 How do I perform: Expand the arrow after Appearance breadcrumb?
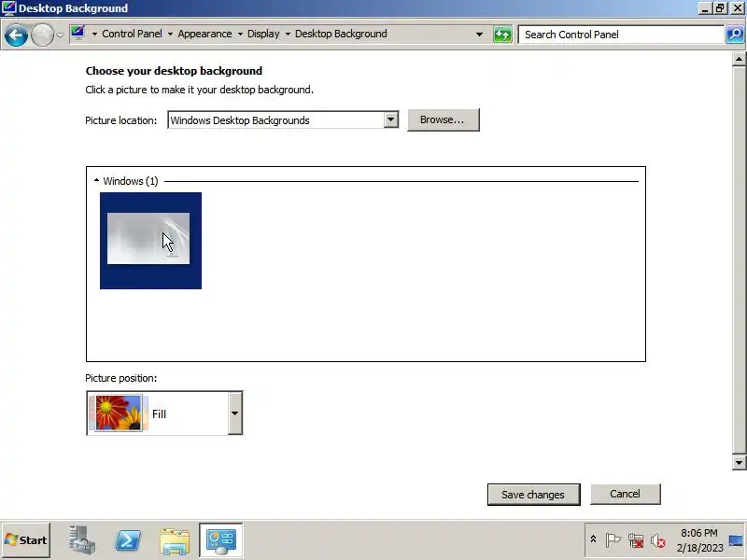point(240,35)
